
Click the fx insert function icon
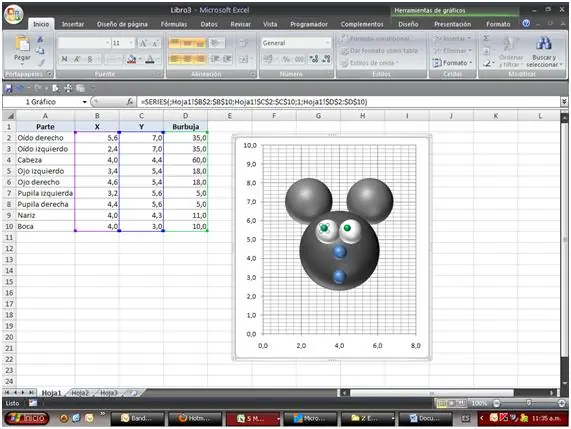point(130,102)
